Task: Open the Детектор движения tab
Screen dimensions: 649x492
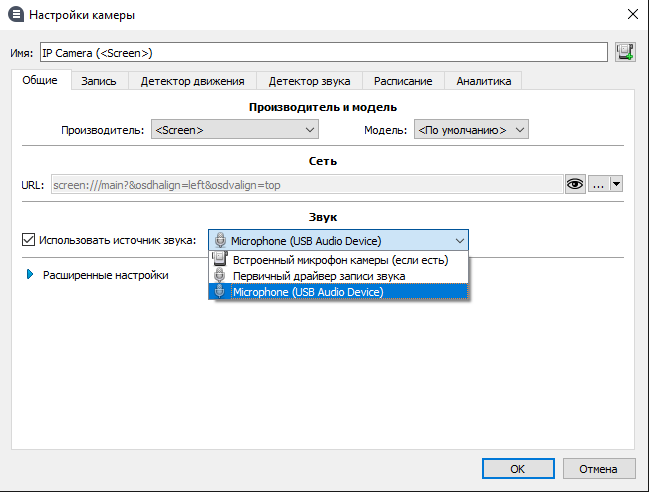Action: pos(192,81)
